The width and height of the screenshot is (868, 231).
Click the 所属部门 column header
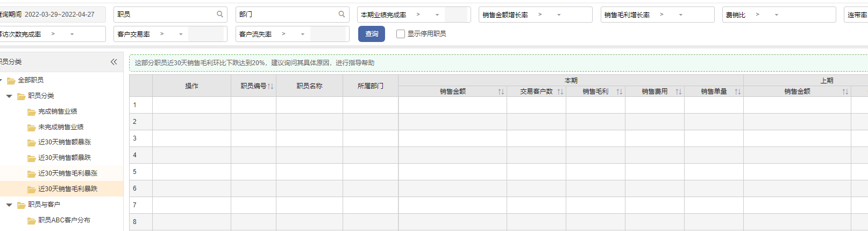tap(371, 86)
